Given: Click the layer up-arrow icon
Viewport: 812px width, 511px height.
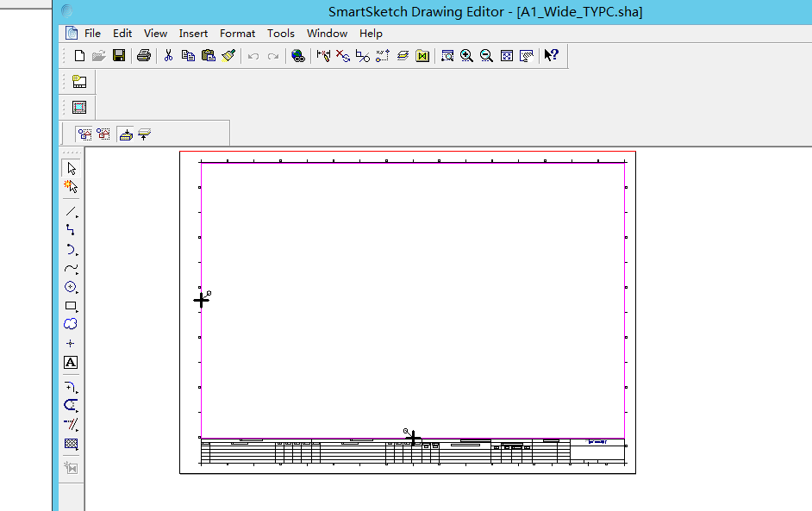Looking at the screenshot, I should coord(144,134).
